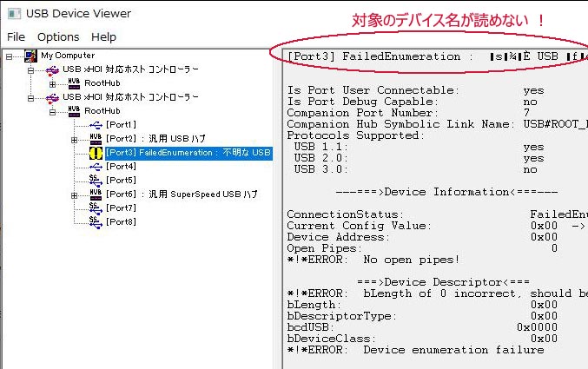Expand Port6 SuperSpeed USB hub node
This screenshot has width=588, height=369.
75,194
